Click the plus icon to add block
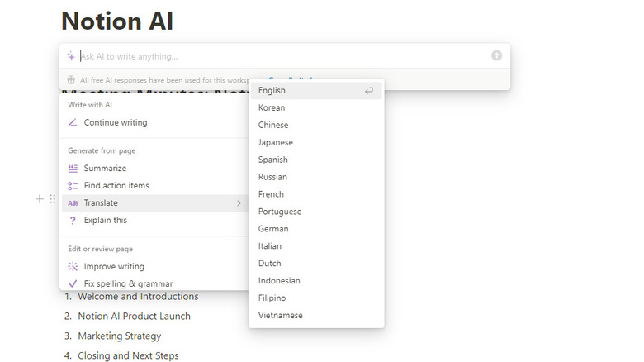Image resolution: width=644 pixels, height=362 pixels. coord(39,199)
